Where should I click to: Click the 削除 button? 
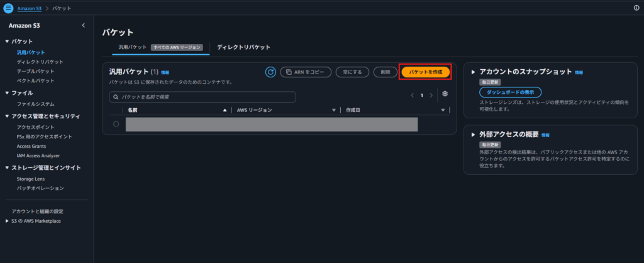point(386,72)
